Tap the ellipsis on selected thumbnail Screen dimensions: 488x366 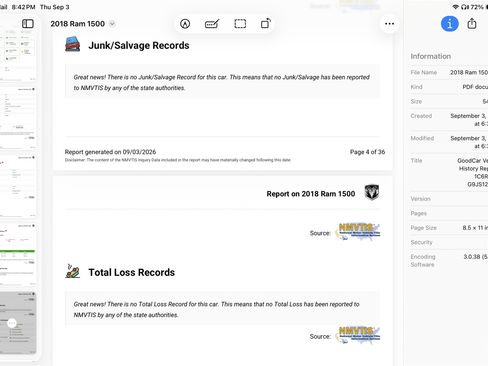click(12, 323)
